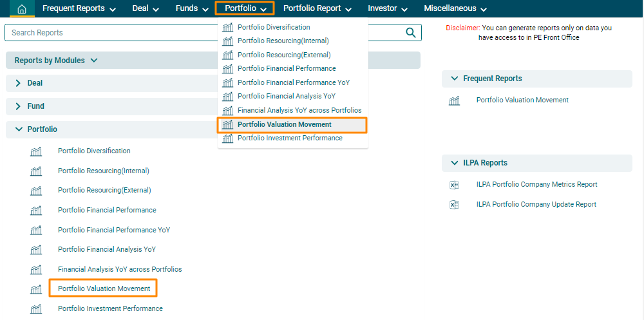644x320 pixels.
Task: Click the Home icon in navigation bar
Action: click(x=22, y=8)
